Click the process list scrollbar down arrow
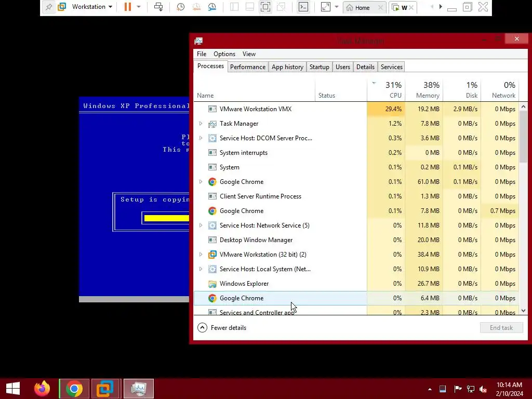532x399 pixels. [523, 311]
